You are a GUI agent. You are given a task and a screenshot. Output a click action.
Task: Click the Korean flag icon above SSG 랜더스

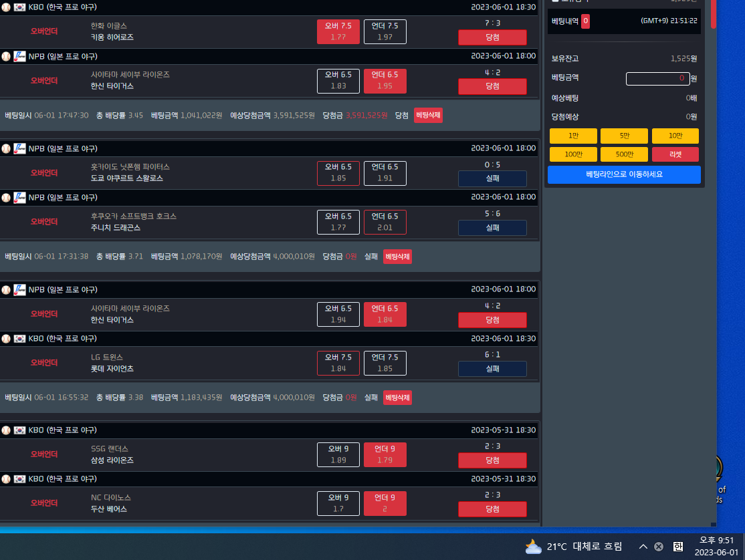[19, 430]
